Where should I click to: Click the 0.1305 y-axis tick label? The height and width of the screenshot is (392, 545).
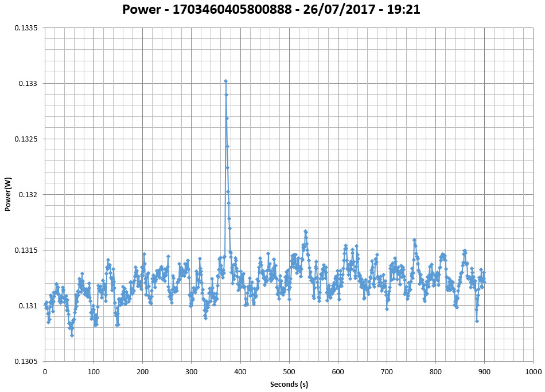coord(25,362)
